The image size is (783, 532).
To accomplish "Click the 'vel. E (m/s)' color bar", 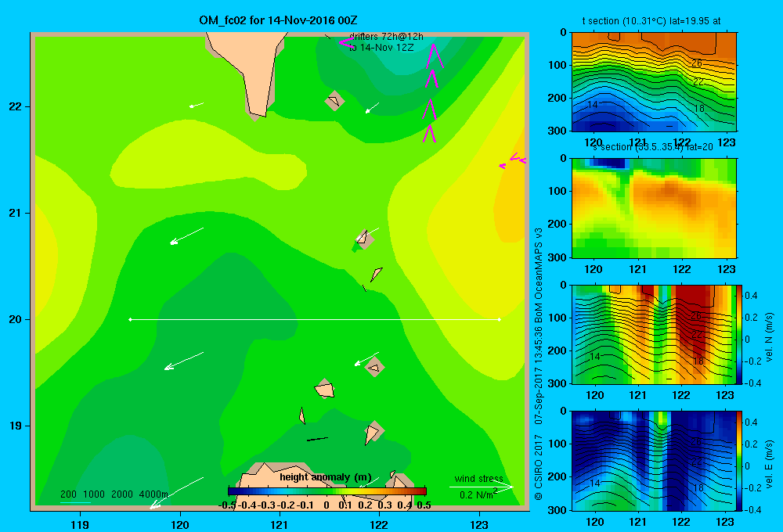I will [739, 461].
